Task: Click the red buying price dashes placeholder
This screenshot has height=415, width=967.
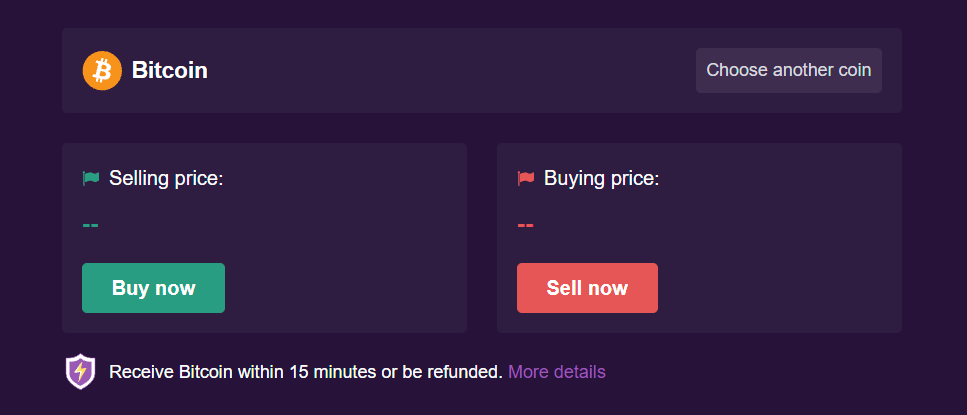Action: (x=525, y=225)
